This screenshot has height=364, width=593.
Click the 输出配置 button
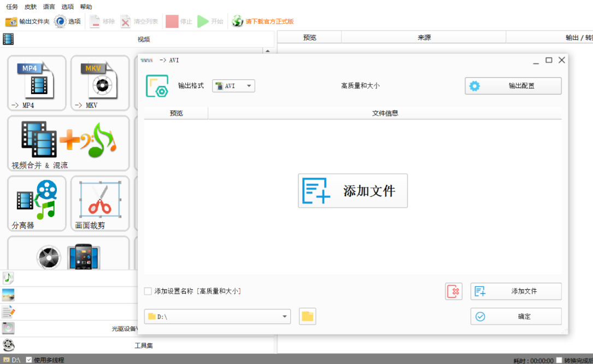513,86
